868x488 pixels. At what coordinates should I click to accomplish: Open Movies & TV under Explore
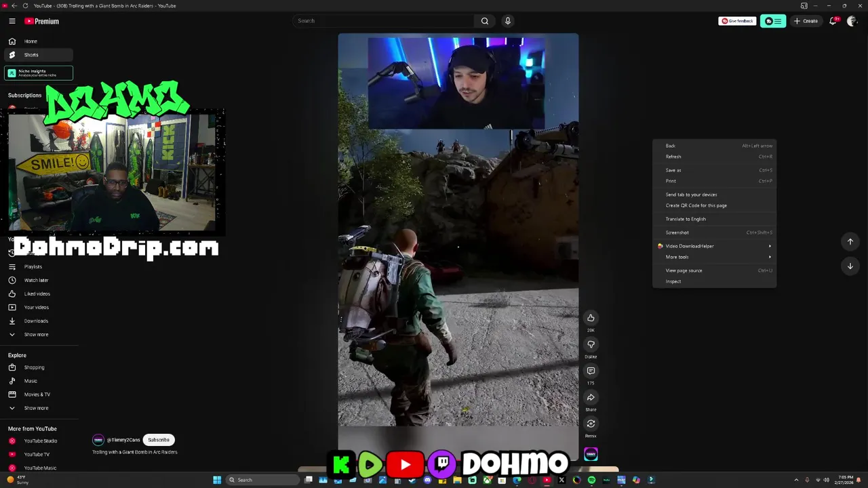pos(38,394)
